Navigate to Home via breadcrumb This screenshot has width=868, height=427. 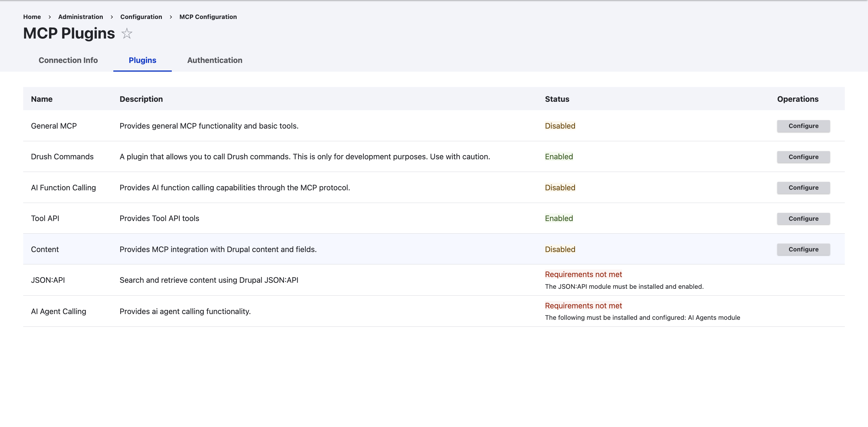click(x=32, y=17)
